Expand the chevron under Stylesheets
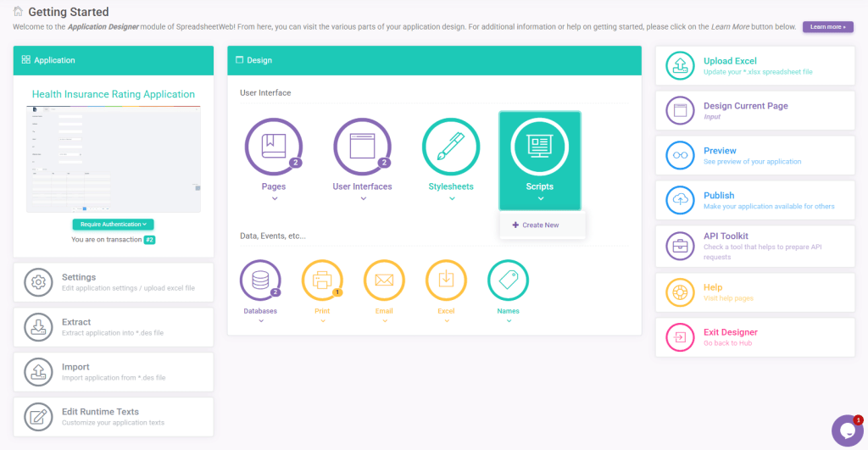The width and height of the screenshot is (868, 450). (451, 199)
